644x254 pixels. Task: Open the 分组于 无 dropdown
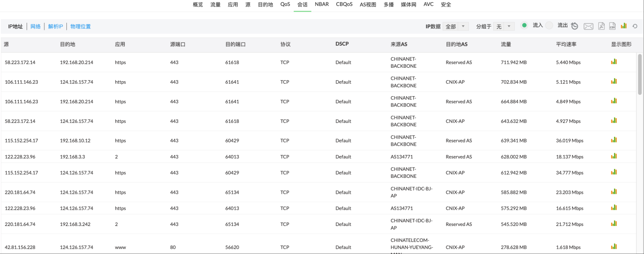coord(504,27)
